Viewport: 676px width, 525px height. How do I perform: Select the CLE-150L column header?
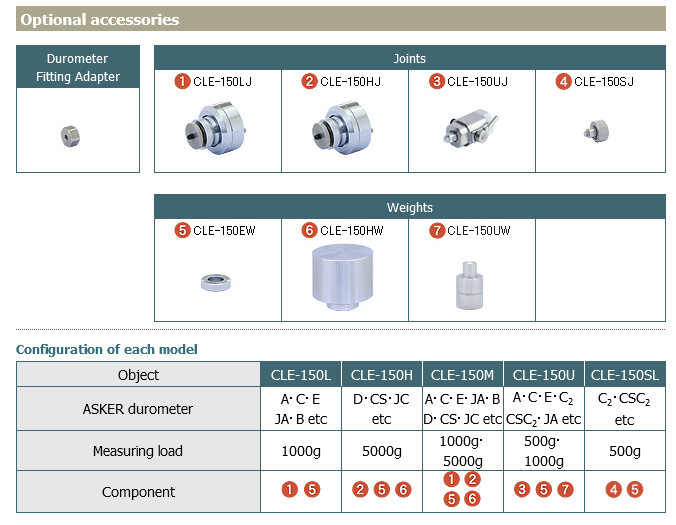(x=300, y=375)
